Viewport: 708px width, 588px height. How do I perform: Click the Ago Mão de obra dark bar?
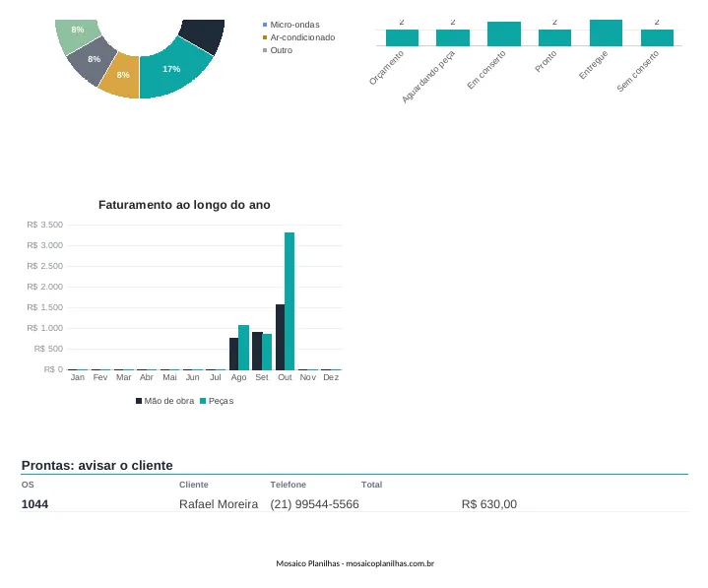(234, 354)
